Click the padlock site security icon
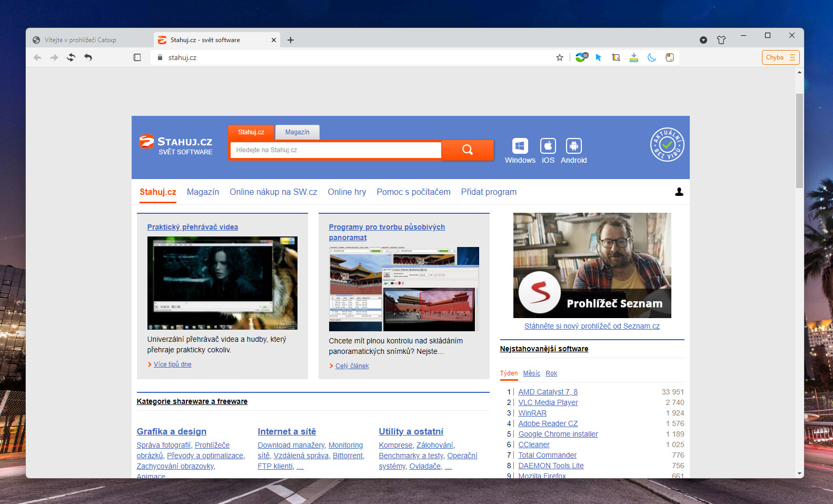Image resolution: width=833 pixels, height=504 pixels. point(160,57)
